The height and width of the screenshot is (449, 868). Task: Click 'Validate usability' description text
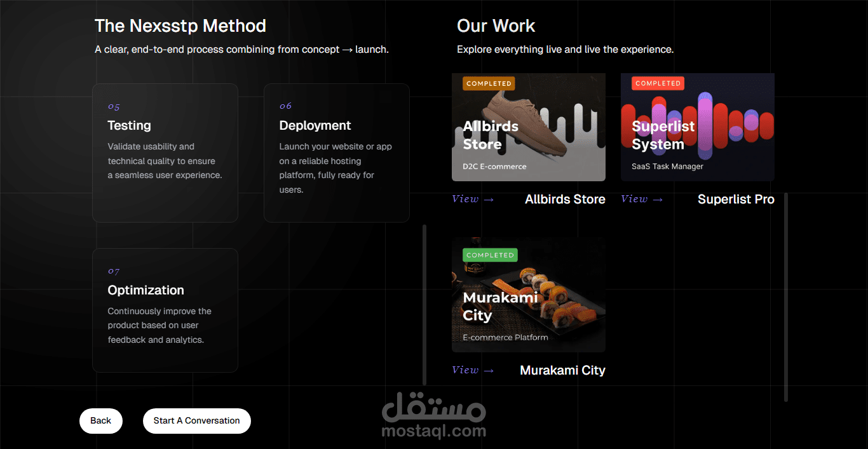tap(165, 161)
